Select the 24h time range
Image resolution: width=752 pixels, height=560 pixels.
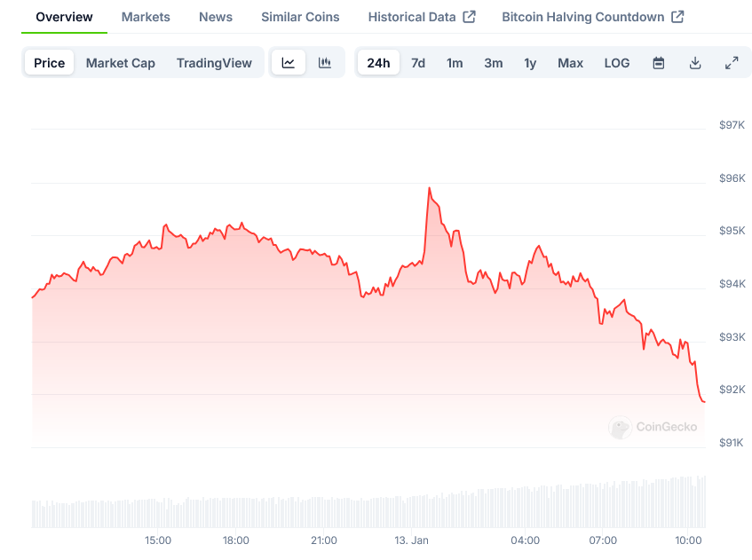pyautogui.click(x=378, y=63)
